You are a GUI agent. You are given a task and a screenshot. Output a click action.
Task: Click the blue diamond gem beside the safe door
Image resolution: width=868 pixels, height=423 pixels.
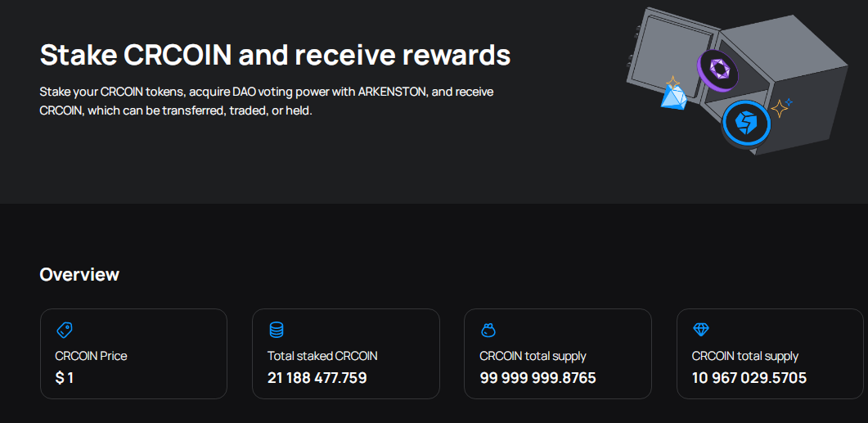(675, 98)
